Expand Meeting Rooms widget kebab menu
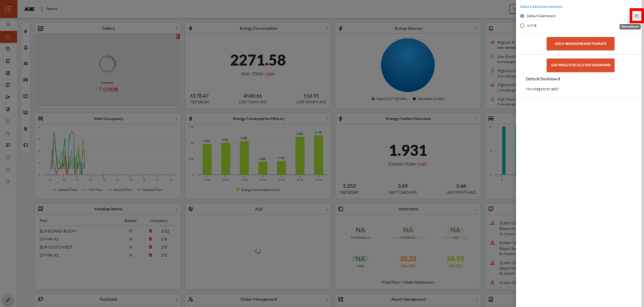This screenshot has height=307, width=644. [x=177, y=209]
